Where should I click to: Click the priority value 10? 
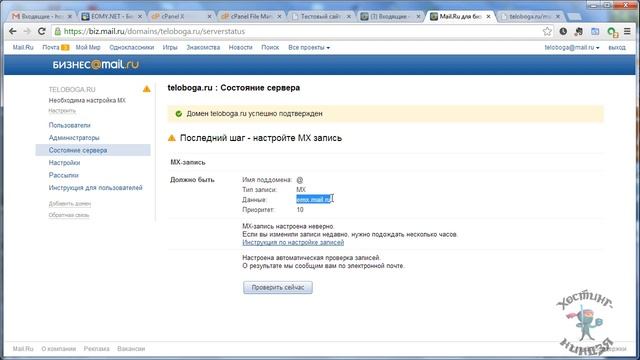[300, 210]
